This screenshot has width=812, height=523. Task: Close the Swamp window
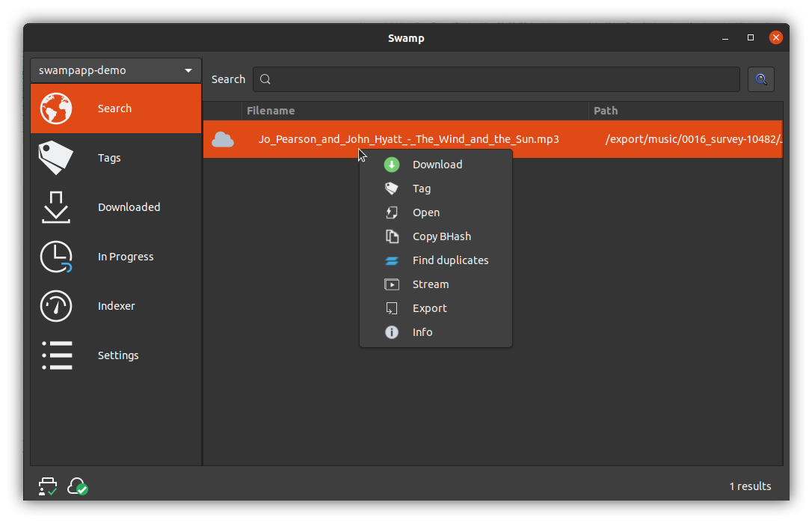776,38
